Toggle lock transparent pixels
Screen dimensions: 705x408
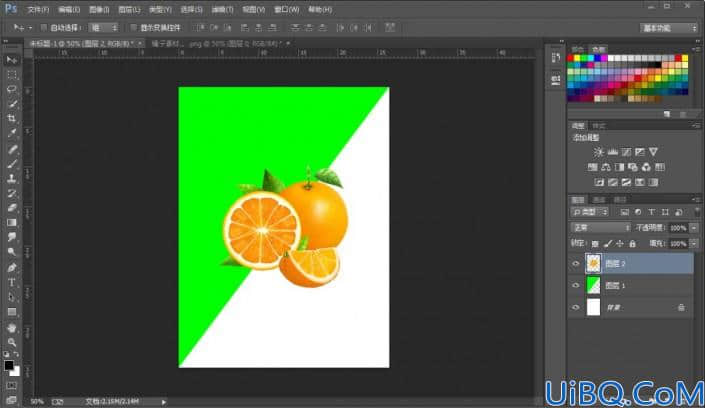click(595, 244)
